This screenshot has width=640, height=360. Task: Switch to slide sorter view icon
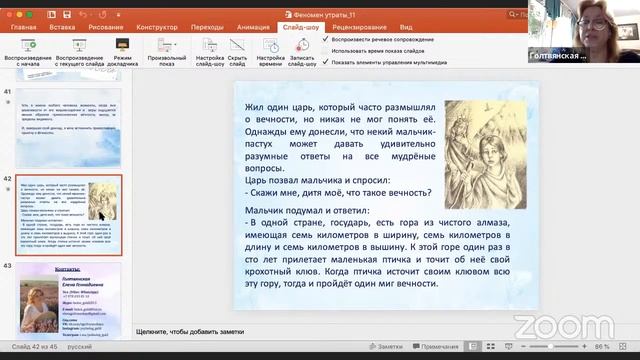[491, 347]
